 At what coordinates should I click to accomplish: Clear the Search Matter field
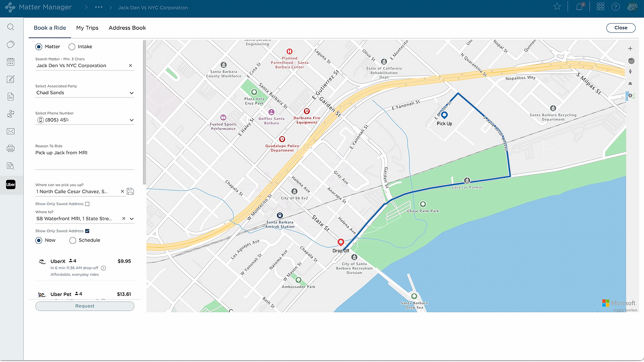(130, 65)
